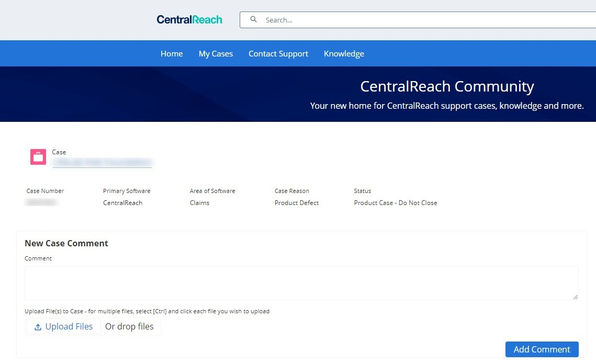
Task: Click the blurred case number value
Action: [41, 202]
